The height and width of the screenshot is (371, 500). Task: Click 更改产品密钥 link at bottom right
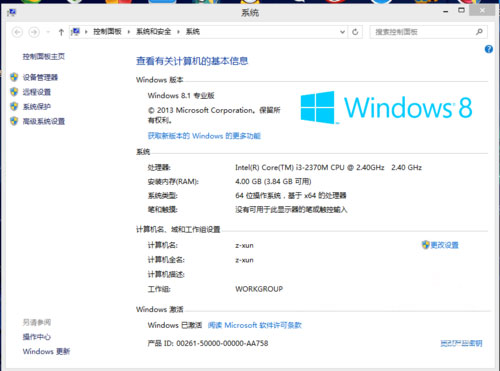coord(461,343)
